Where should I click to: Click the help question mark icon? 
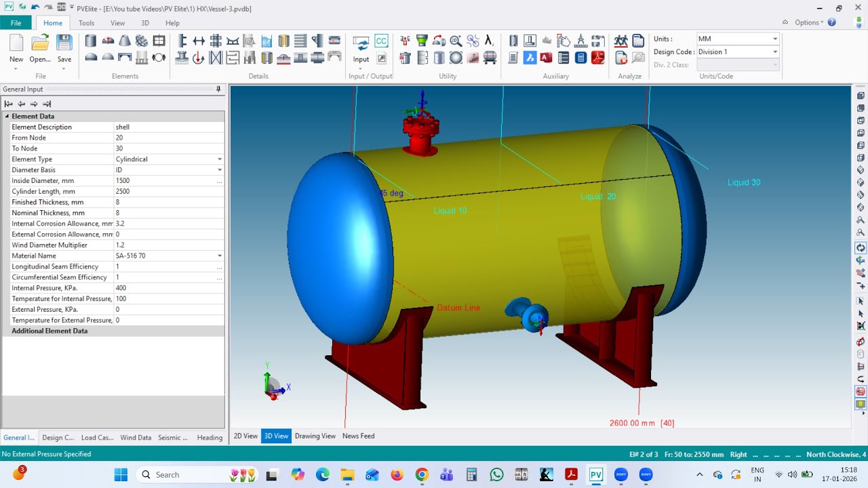[832, 22]
